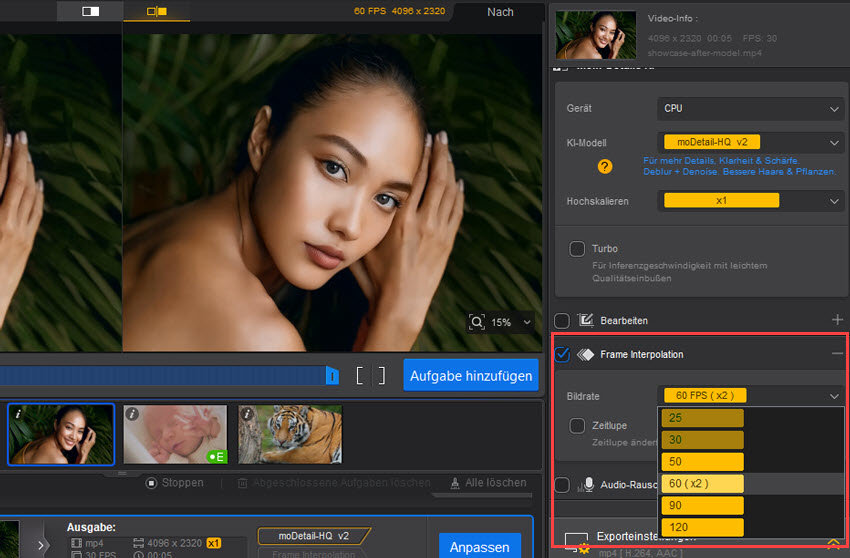Click Abgeschlossene Aufgaben löschen

point(334,483)
